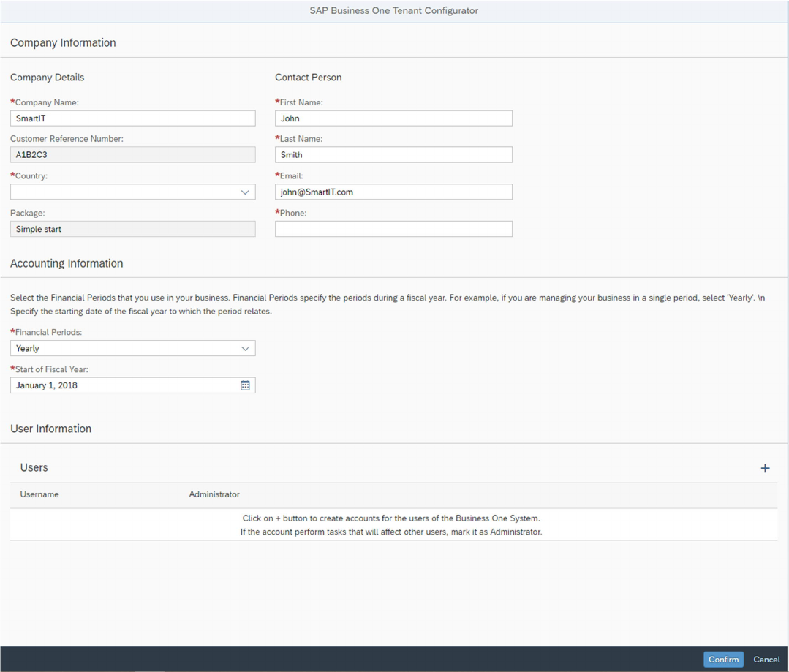Click the Financial Periods label

(46, 332)
